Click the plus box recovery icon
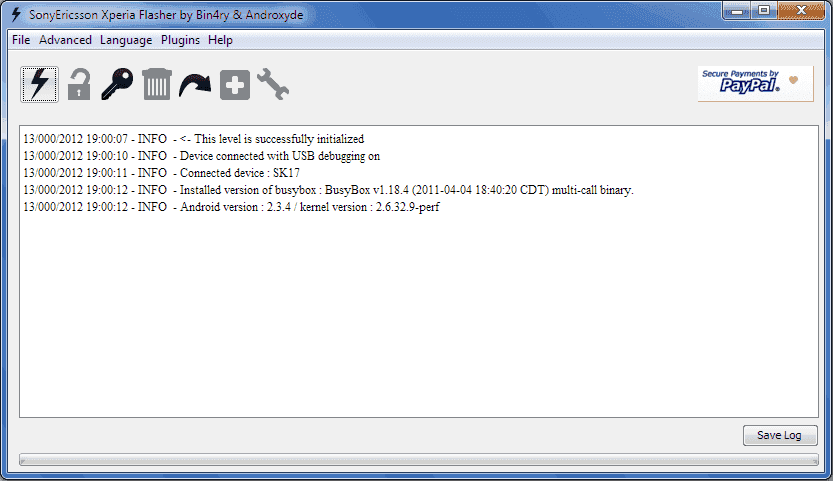 [x=235, y=85]
